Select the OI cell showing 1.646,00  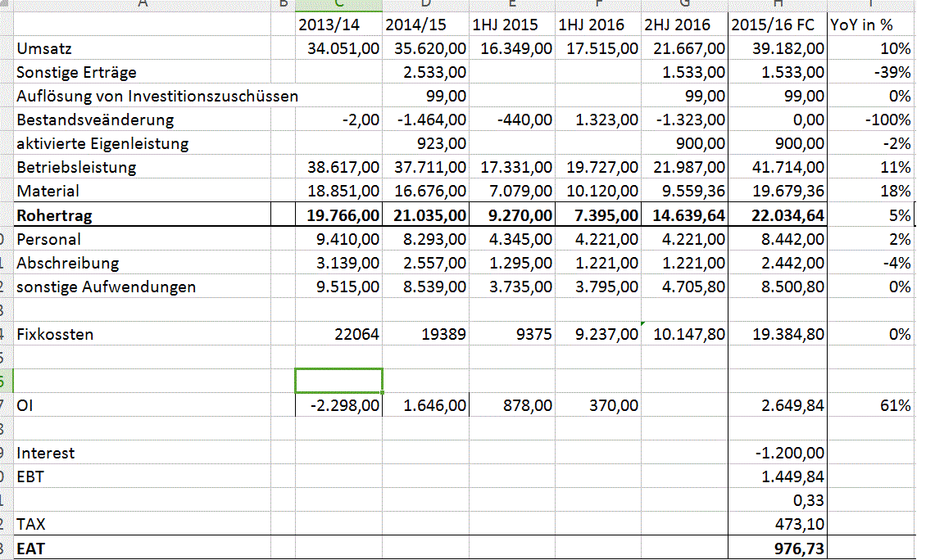[x=425, y=405]
